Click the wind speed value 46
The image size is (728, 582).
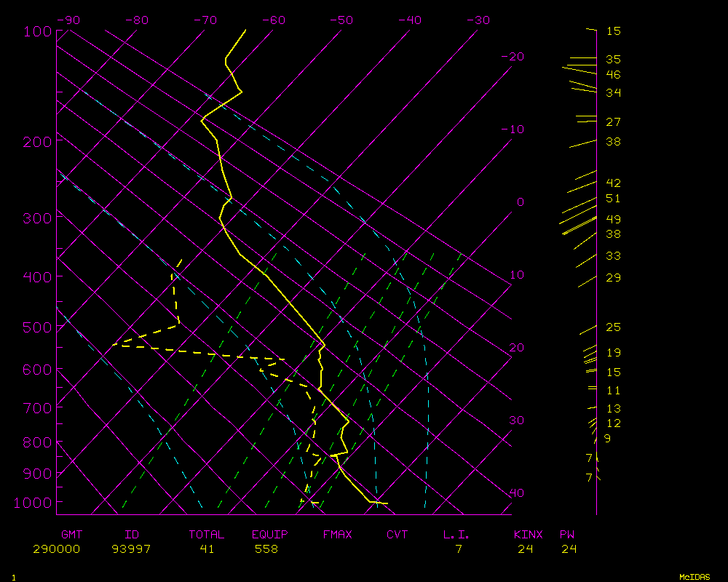point(613,75)
